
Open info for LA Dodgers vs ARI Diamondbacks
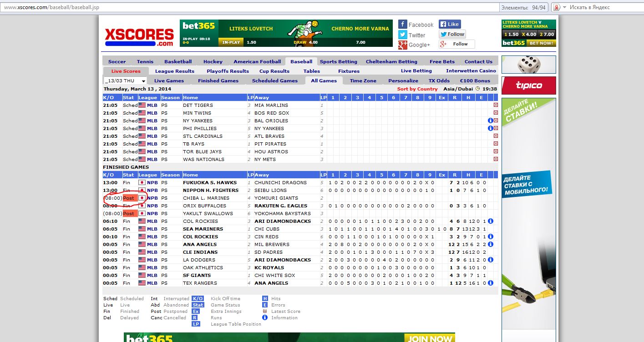pos(490,260)
